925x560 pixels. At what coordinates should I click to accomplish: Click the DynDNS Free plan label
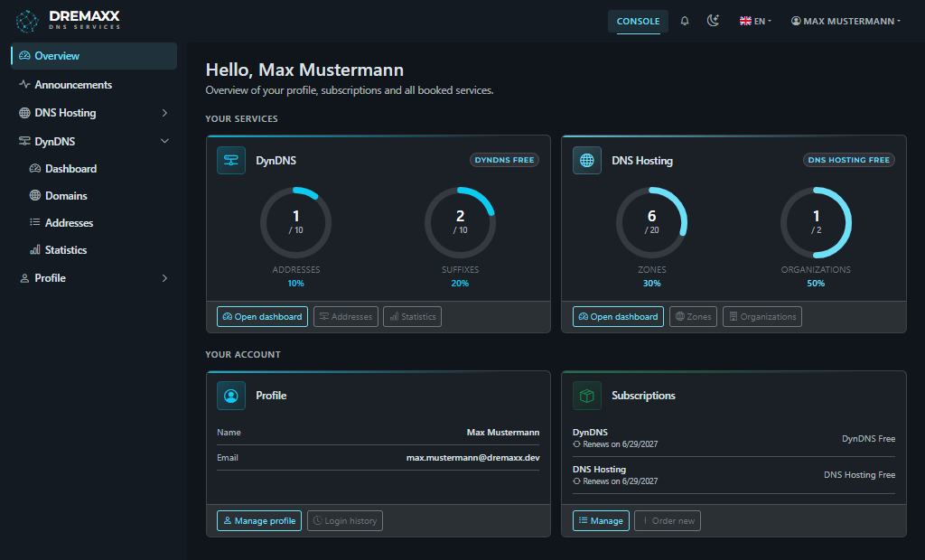click(x=868, y=438)
